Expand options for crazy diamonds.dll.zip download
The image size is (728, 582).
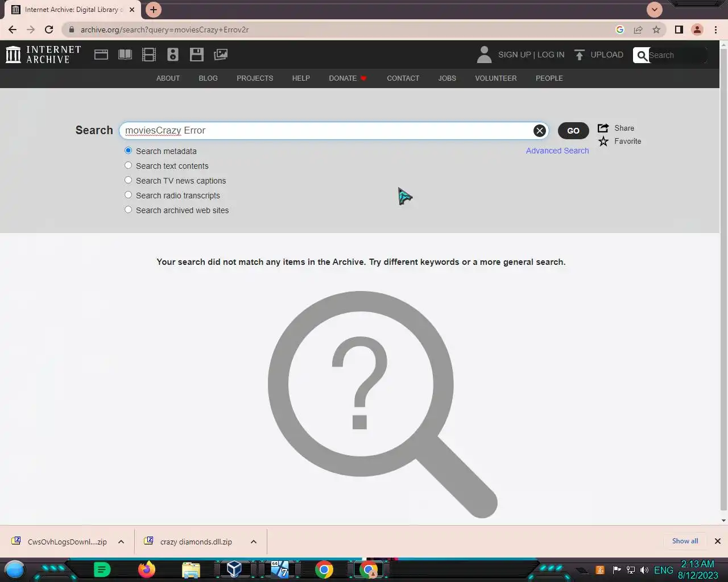pos(254,542)
